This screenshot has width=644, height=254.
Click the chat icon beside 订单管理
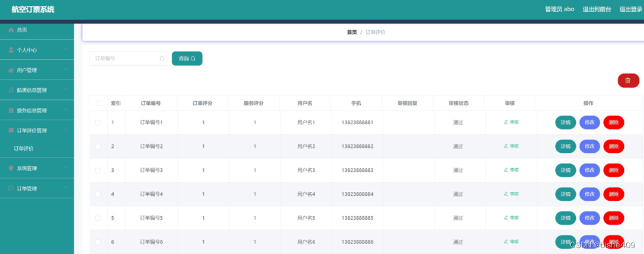[x=11, y=188]
